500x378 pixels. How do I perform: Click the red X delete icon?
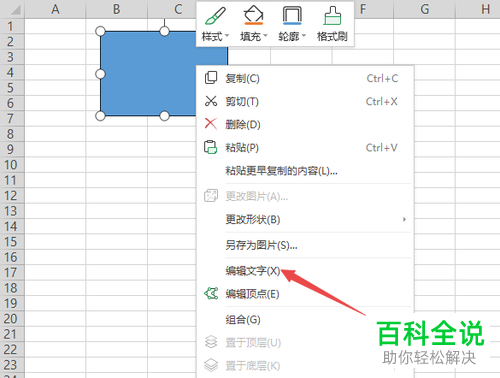[x=211, y=124]
